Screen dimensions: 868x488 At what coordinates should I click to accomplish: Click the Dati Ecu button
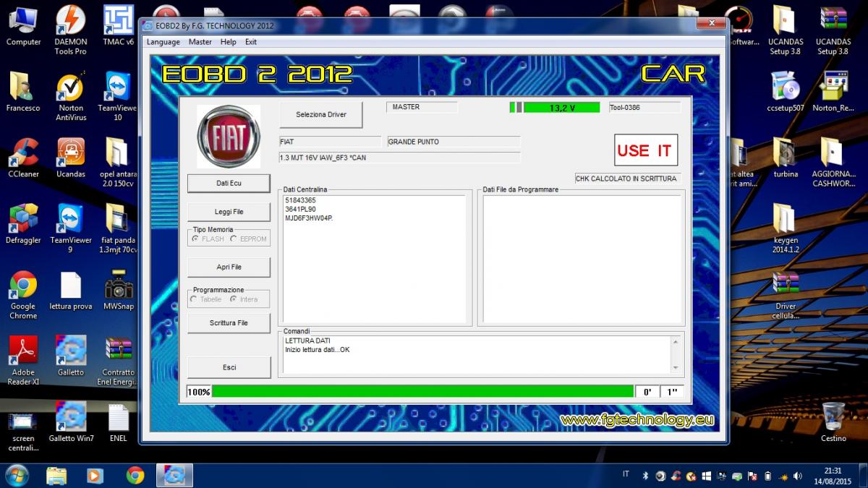click(229, 183)
